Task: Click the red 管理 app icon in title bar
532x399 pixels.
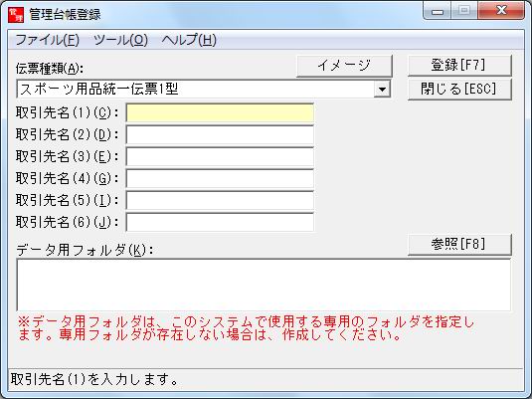Action: tap(16, 15)
